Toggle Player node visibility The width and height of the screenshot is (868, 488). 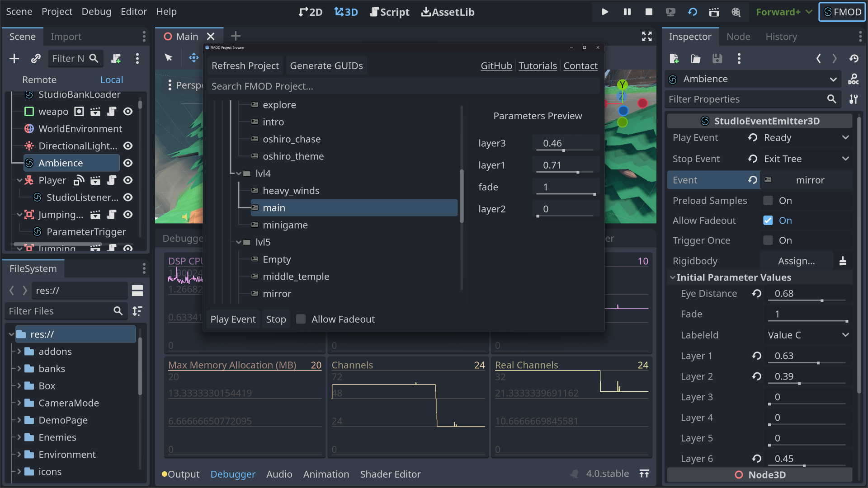(x=128, y=180)
